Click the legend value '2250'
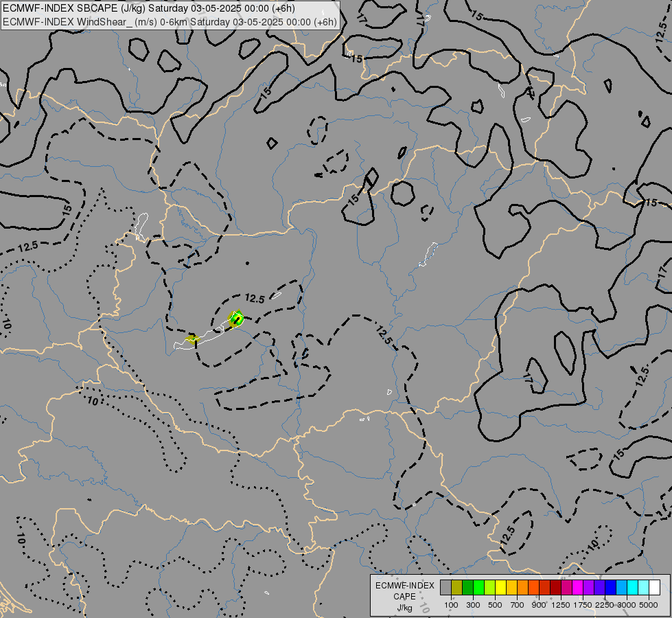Viewport: 672px width, 618px height. pos(604,605)
